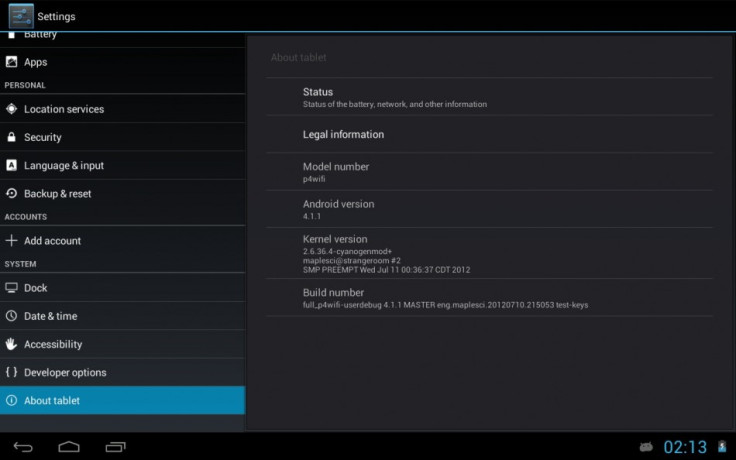
Task: Tap the Settings title text in header
Action: tap(56, 16)
